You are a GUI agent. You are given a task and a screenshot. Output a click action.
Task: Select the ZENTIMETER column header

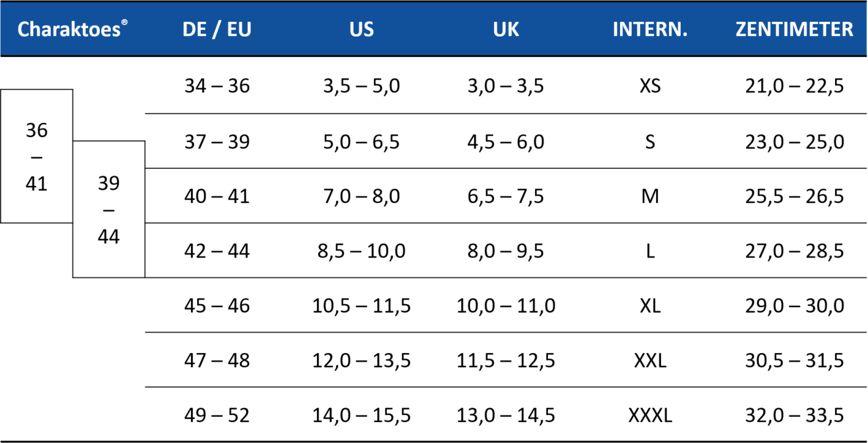[x=794, y=29]
